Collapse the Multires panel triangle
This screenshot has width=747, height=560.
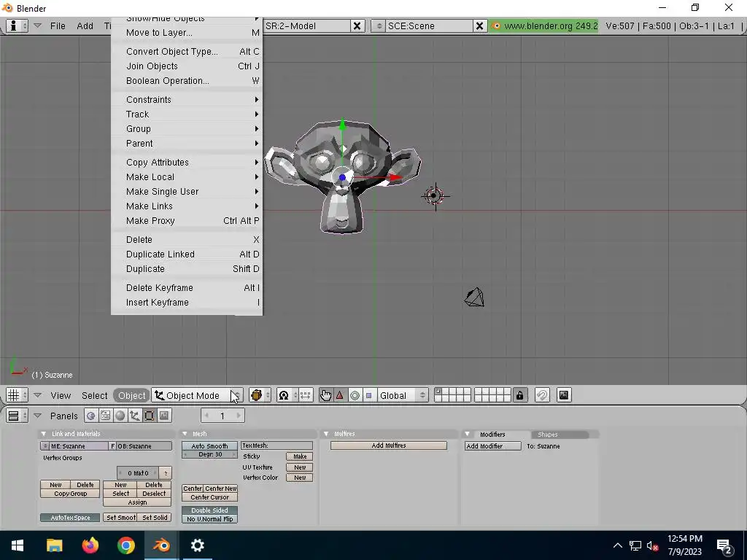tap(326, 434)
